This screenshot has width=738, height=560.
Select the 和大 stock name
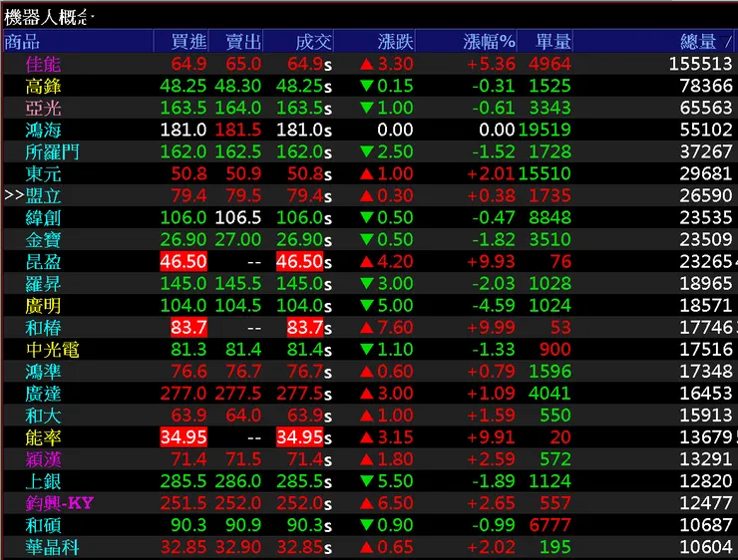pos(43,416)
